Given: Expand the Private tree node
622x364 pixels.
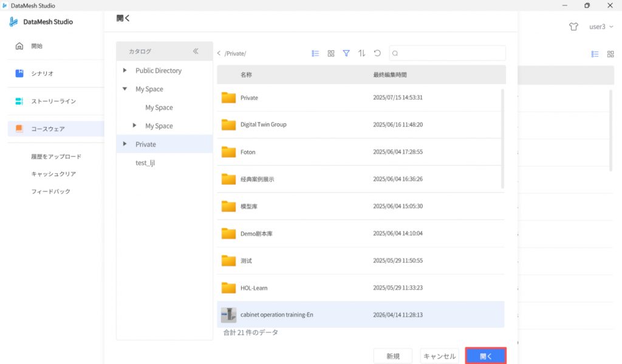Looking at the screenshot, I should coord(125,144).
